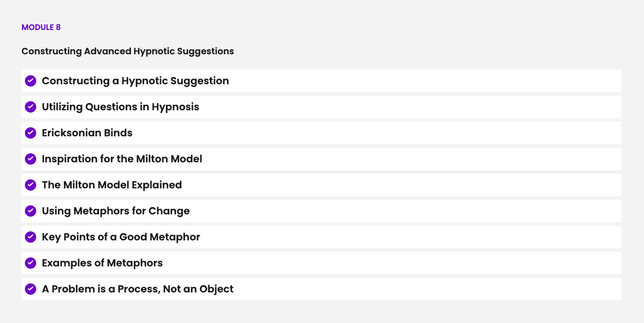This screenshot has width=644, height=323.
Task: Open Key Points of a Good Metaphor
Action: [x=121, y=237]
